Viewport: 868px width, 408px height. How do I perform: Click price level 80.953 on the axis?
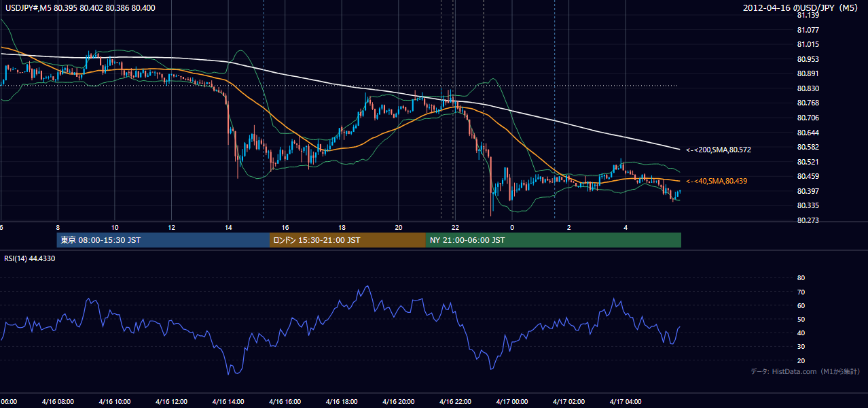pyautogui.click(x=807, y=59)
